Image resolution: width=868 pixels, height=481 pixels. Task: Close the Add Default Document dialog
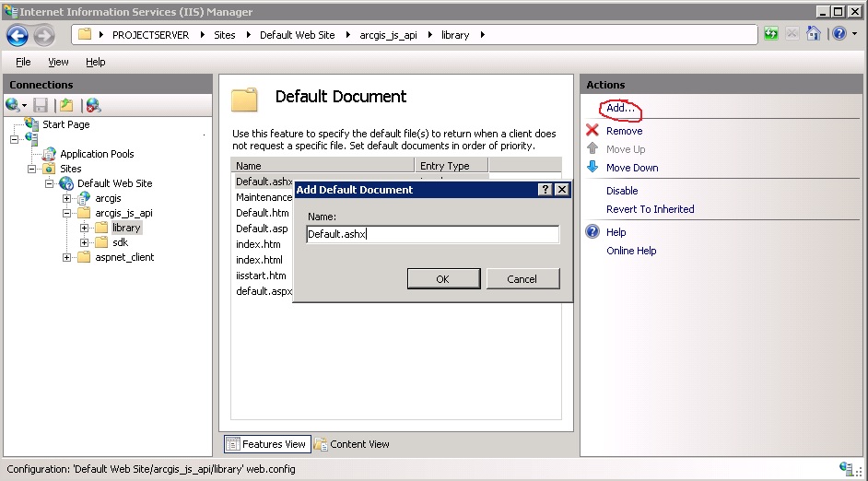tap(562, 189)
